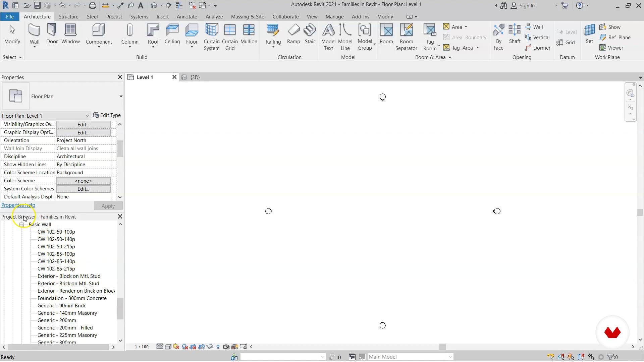
Task: Open the view scale 1 : 100 selector
Action: coord(142,347)
